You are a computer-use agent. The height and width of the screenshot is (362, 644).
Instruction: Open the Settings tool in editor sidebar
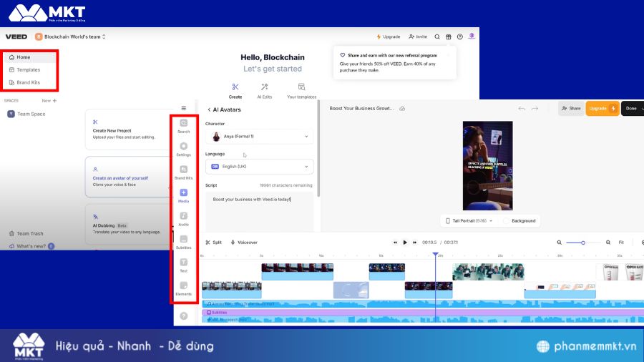[x=184, y=150]
